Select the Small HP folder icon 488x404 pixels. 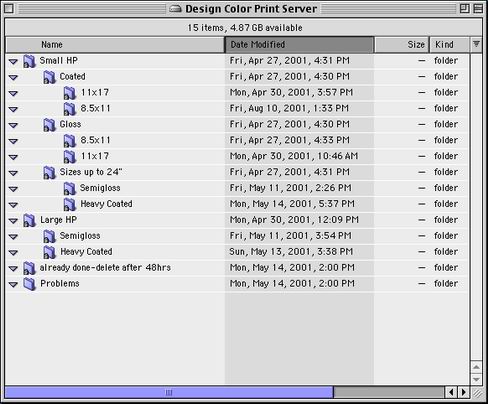[x=29, y=61]
